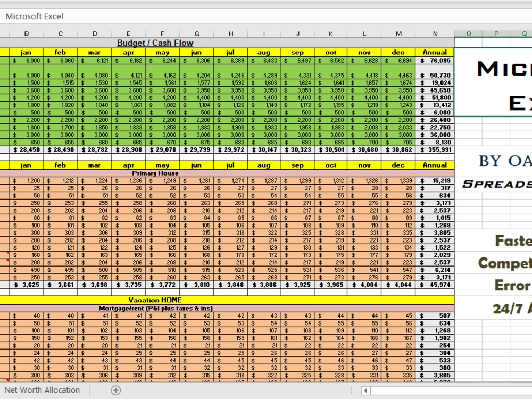532x399 pixels.
Task: Select the grand total cell 355,991
Action: (435, 149)
